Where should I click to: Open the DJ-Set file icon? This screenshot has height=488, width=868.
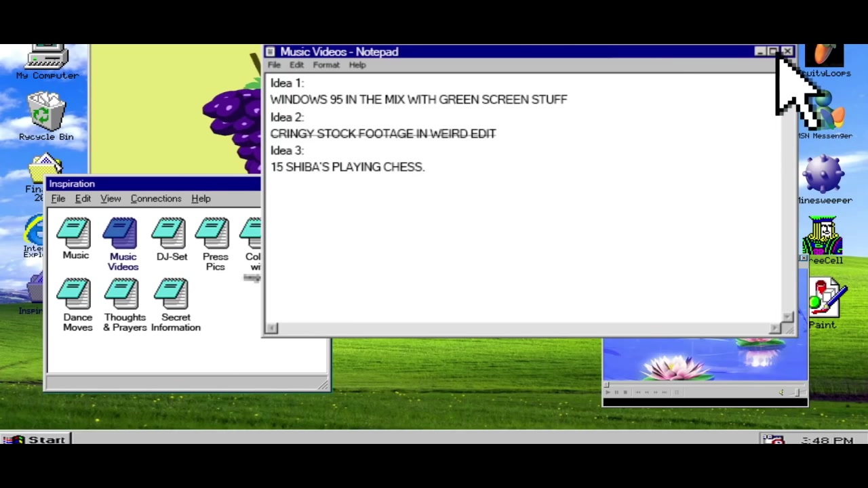coord(171,239)
